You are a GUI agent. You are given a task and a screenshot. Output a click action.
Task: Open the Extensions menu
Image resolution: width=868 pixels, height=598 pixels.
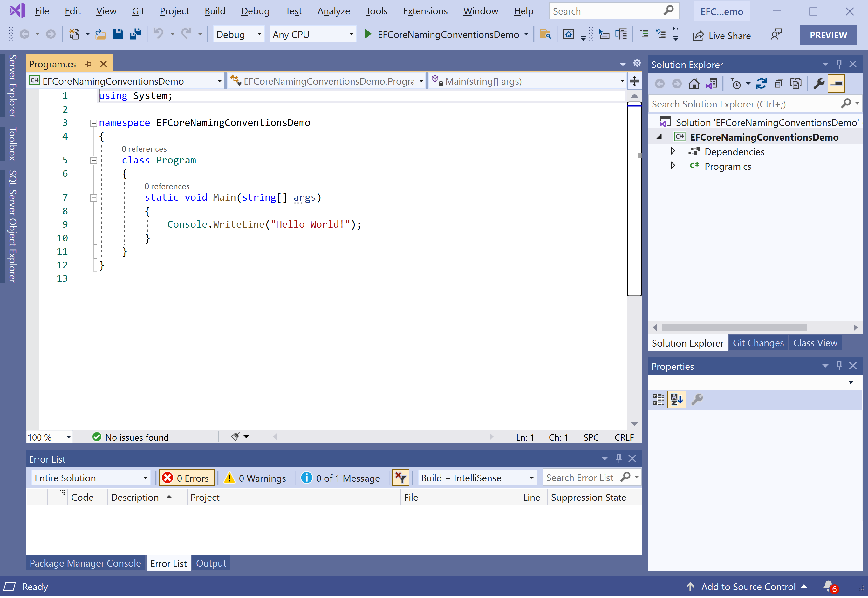[x=425, y=11]
